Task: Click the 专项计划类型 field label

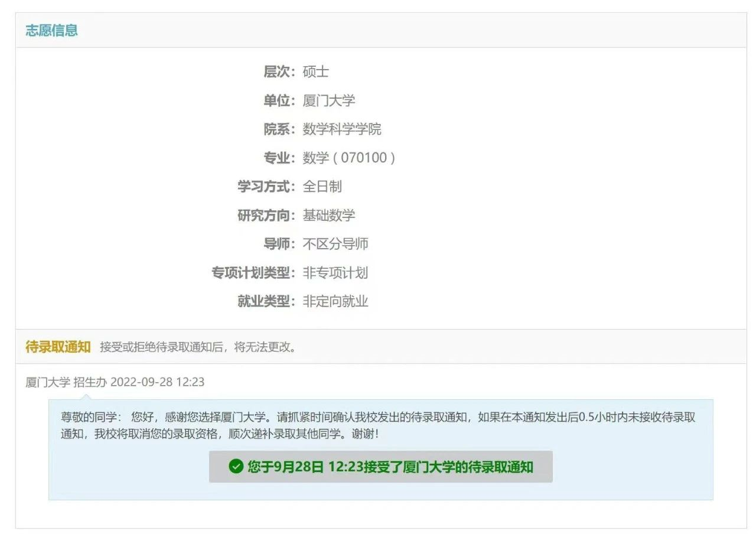Action: (x=253, y=273)
